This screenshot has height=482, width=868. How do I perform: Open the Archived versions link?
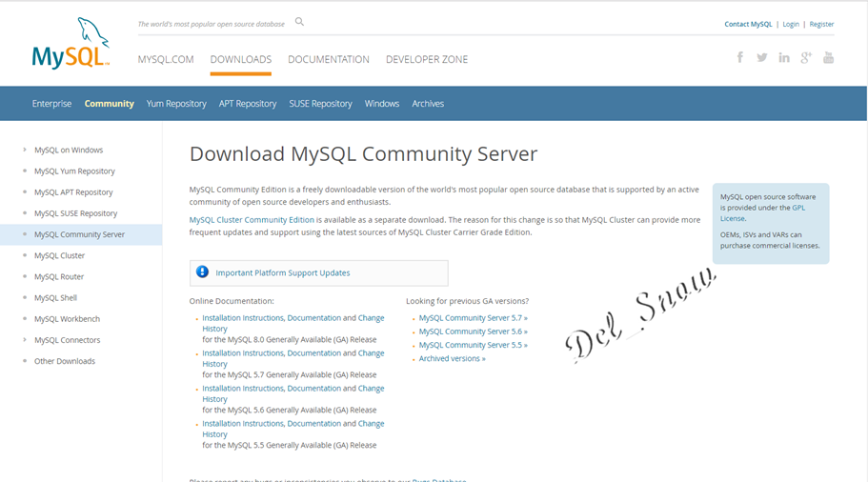[453, 358]
